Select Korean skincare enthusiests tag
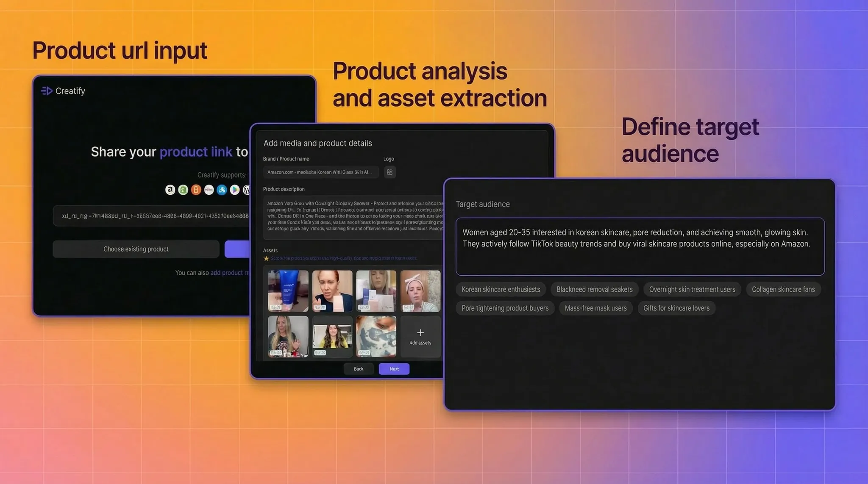Image resolution: width=868 pixels, height=484 pixels. [501, 289]
